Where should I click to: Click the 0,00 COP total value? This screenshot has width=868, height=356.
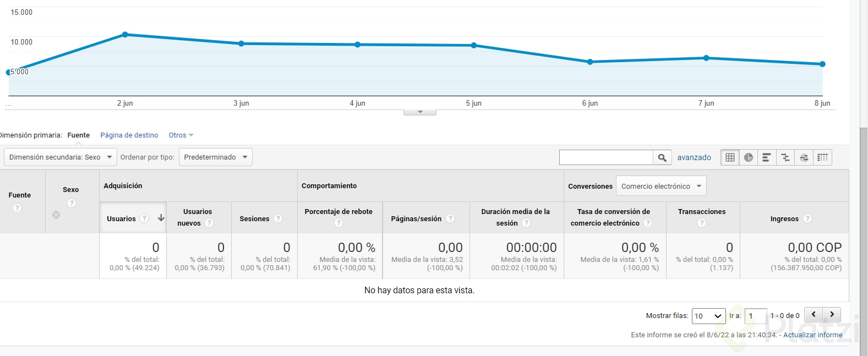[815, 248]
